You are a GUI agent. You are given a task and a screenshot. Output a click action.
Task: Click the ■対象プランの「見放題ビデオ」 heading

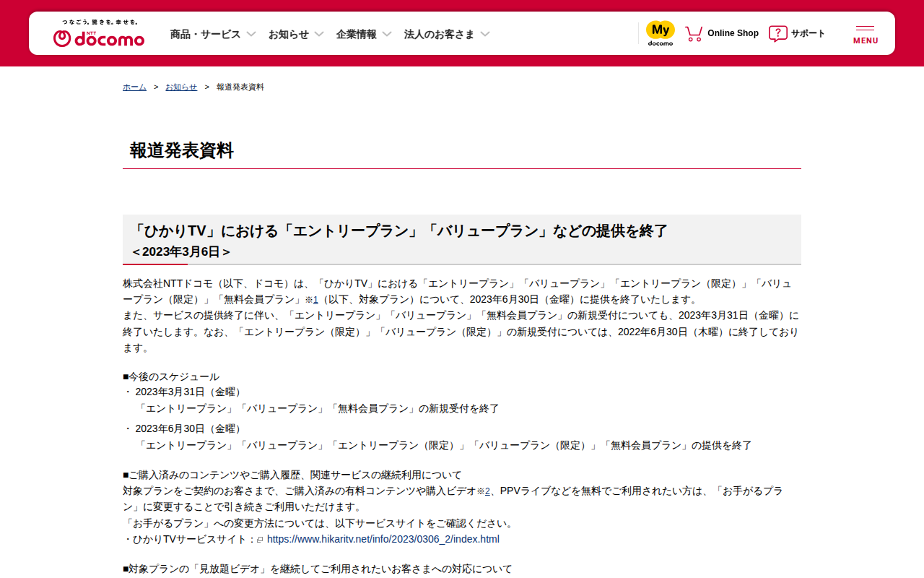(318, 569)
